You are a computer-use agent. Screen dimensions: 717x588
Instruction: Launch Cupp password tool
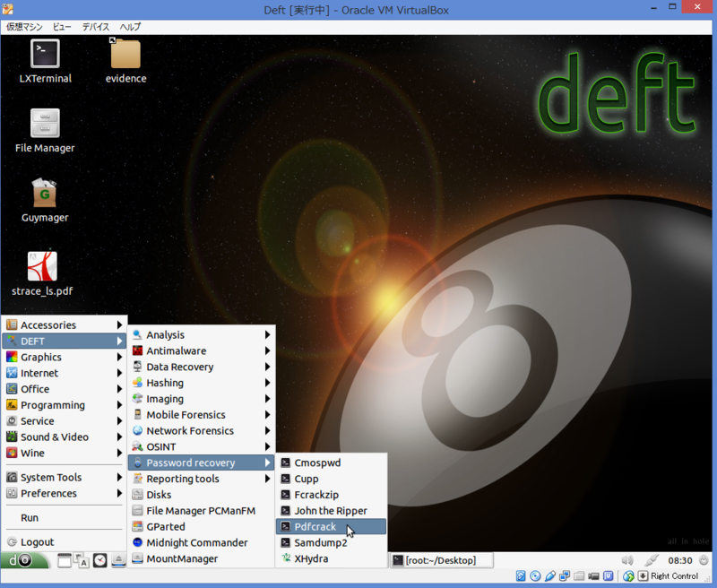click(331, 479)
